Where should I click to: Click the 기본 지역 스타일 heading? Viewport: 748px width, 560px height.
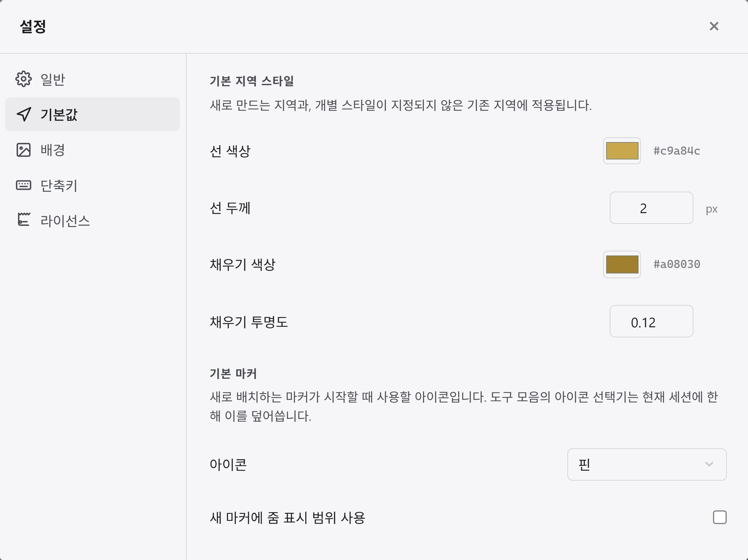(252, 81)
